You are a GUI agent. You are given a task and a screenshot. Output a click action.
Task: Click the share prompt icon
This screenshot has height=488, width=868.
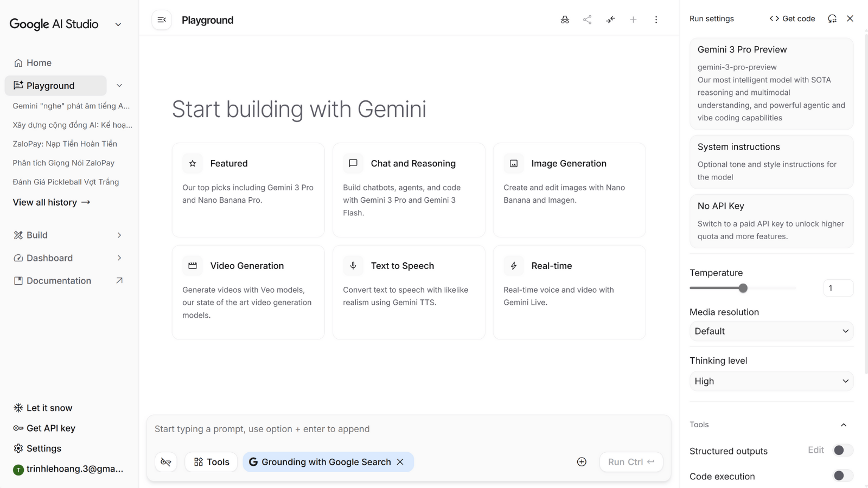588,20
